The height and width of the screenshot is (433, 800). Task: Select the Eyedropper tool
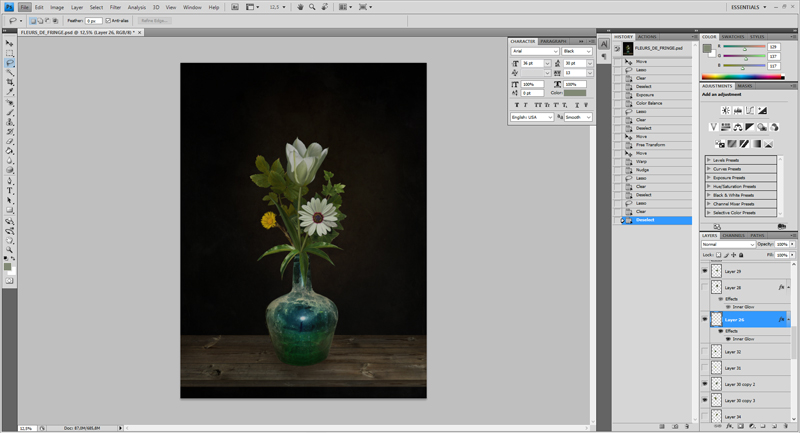click(x=10, y=92)
